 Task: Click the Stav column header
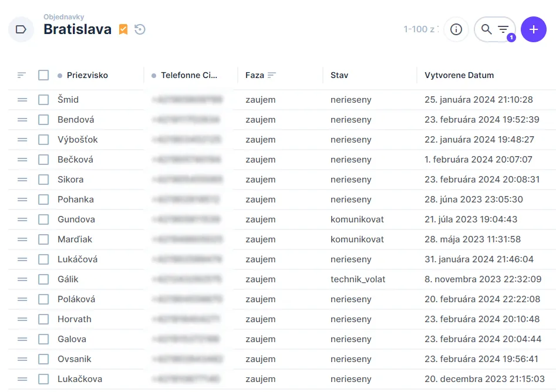tap(339, 75)
